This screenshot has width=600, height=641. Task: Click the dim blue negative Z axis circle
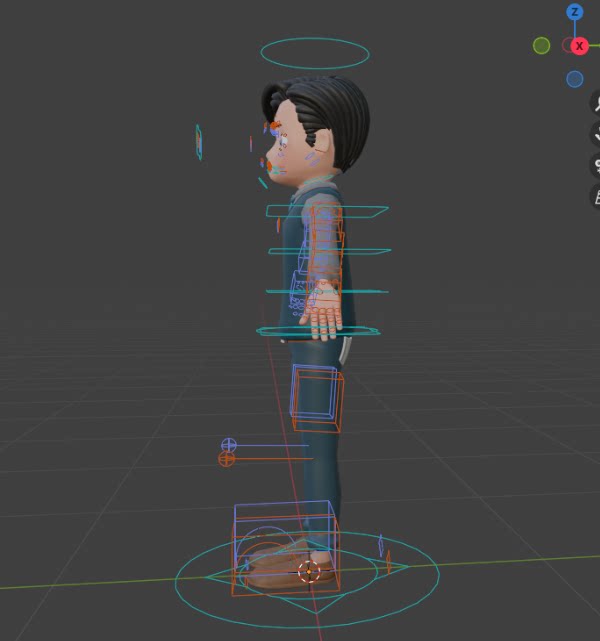(575, 79)
